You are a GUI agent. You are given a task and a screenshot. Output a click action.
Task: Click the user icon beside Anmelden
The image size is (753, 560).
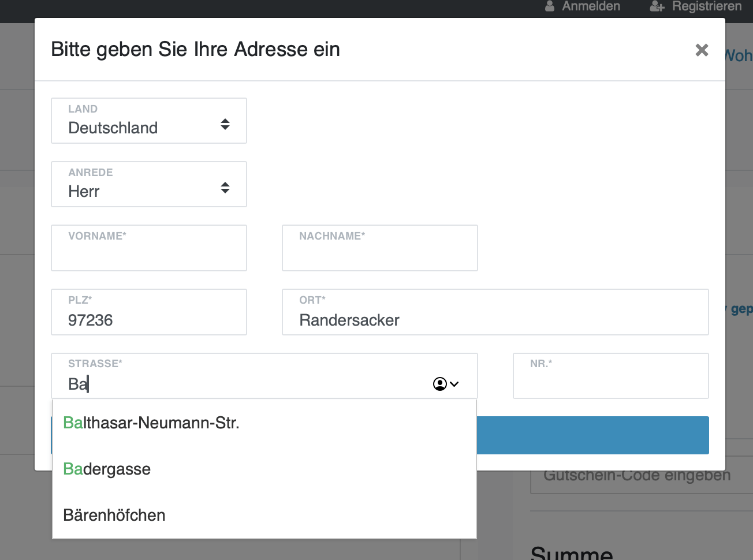pyautogui.click(x=550, y=6)
